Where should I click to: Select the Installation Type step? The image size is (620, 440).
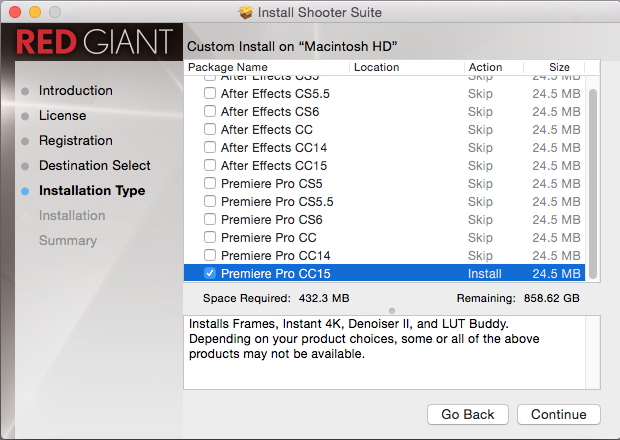click(x=92, y=191)
